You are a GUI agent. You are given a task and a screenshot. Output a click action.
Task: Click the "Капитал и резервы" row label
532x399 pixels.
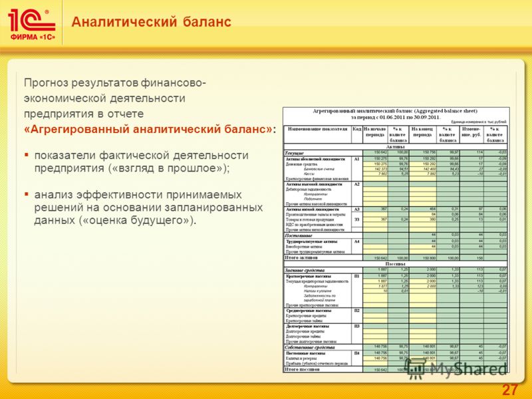pos(301,358)
